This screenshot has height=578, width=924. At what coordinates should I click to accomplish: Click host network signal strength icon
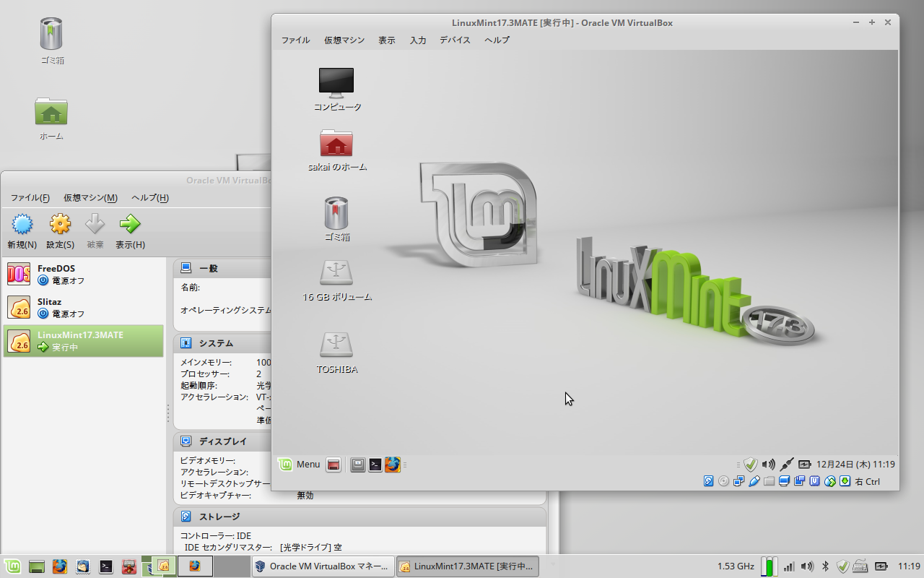[790, 566]
